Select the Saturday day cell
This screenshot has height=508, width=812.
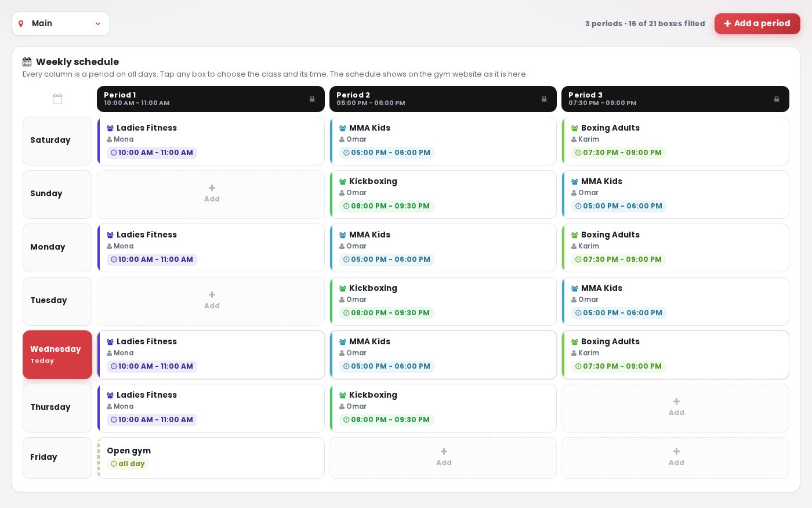pos(57,141)
